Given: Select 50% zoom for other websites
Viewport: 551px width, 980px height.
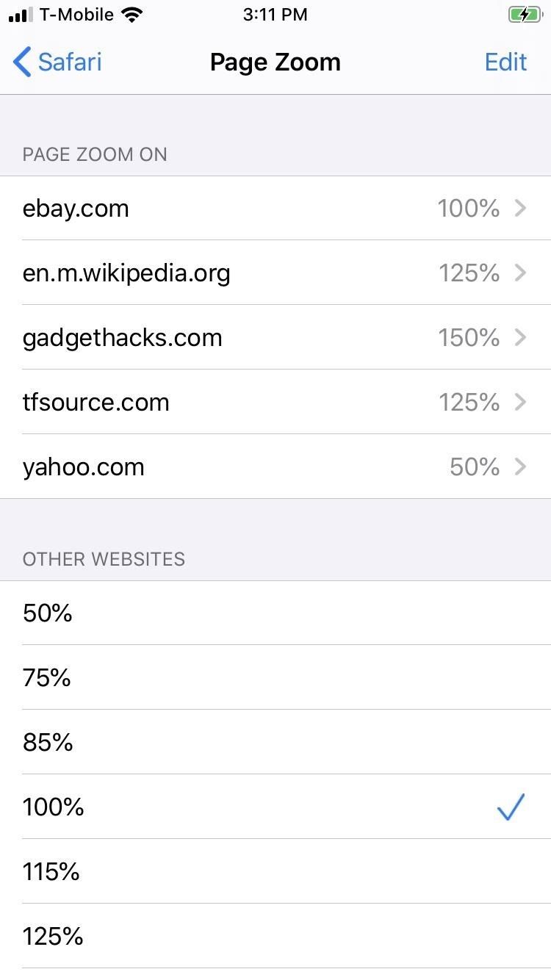Looking at the screenshot, I should [x=275, y=613].
